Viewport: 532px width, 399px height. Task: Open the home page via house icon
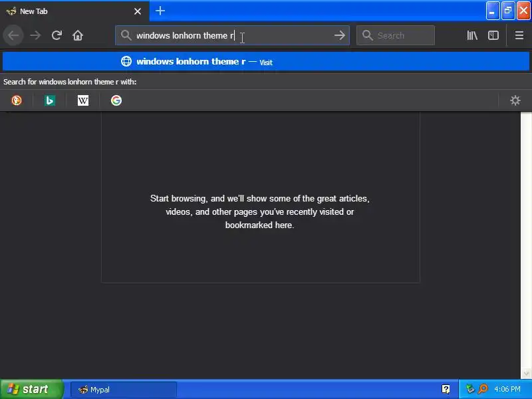click(x=78, y=35)
